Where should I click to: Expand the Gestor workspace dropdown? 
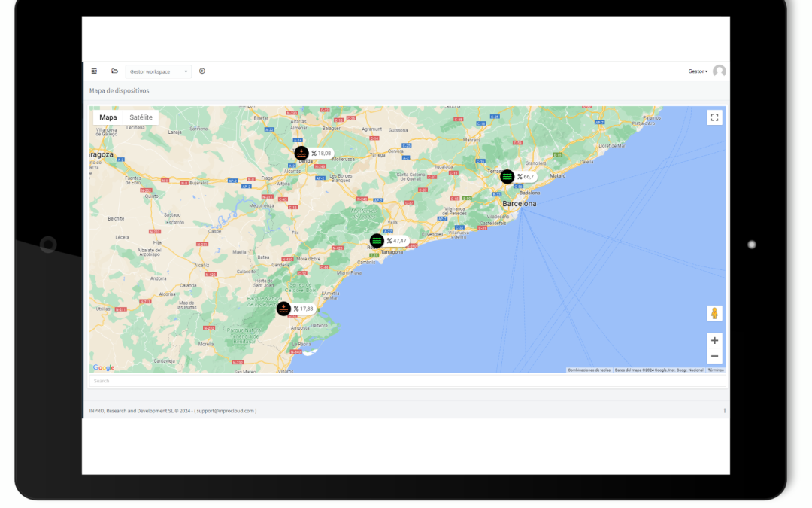pos(159,71)
